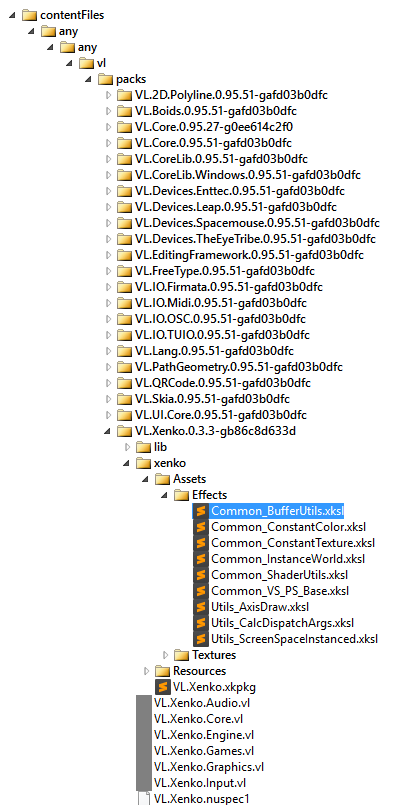Select VL.Devices.TheEyeTribe folder label
This screenshot has width=416, height=805.
[256, 239]
